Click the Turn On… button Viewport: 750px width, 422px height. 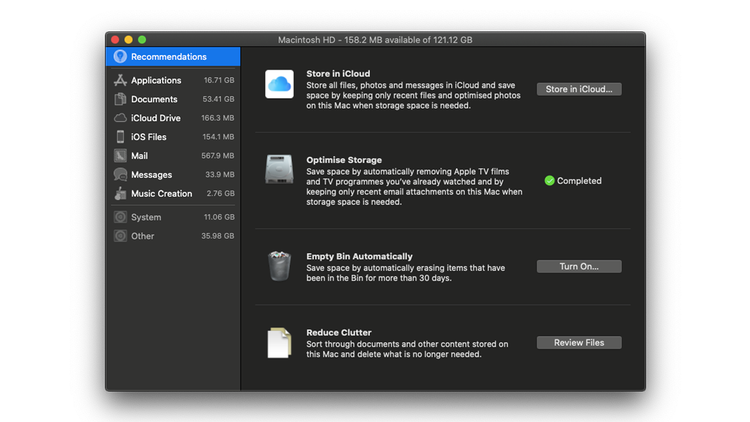tap(579, 267)
